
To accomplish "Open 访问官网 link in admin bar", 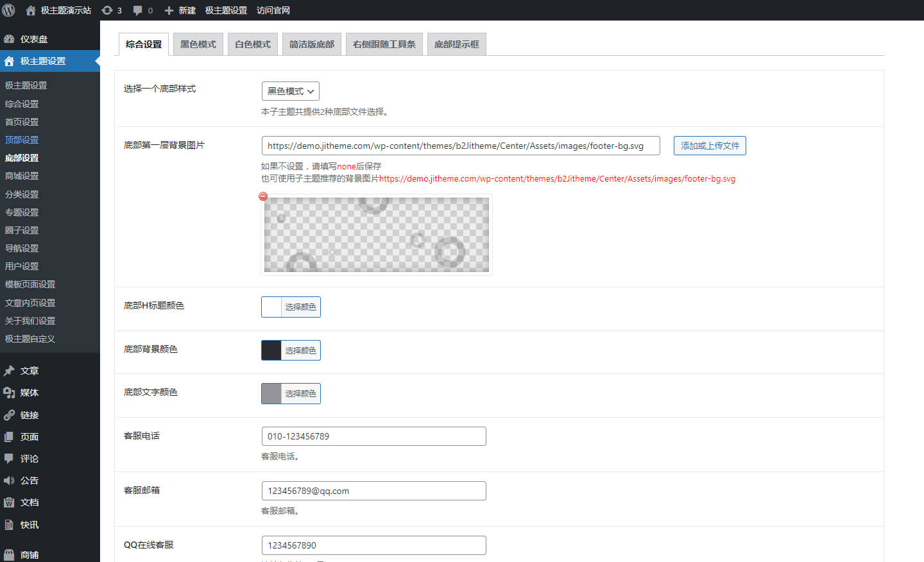I will point(273,10).
